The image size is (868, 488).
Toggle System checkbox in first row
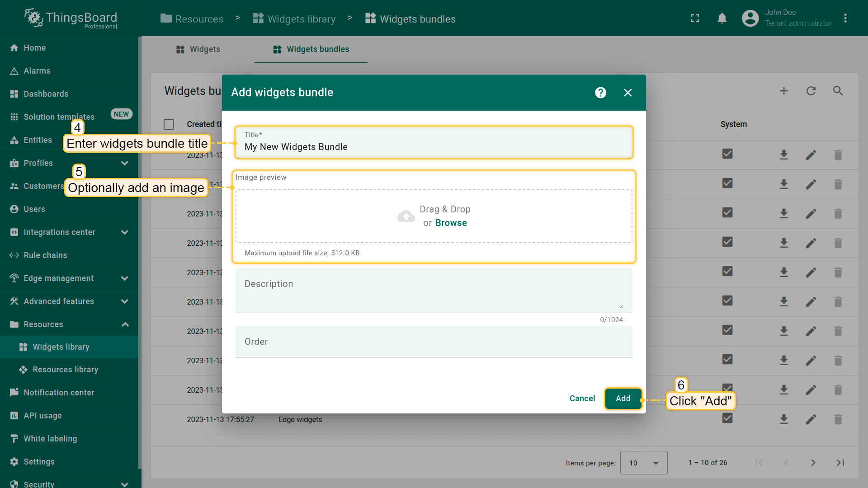pyautogui.click(x=727, y=154)
